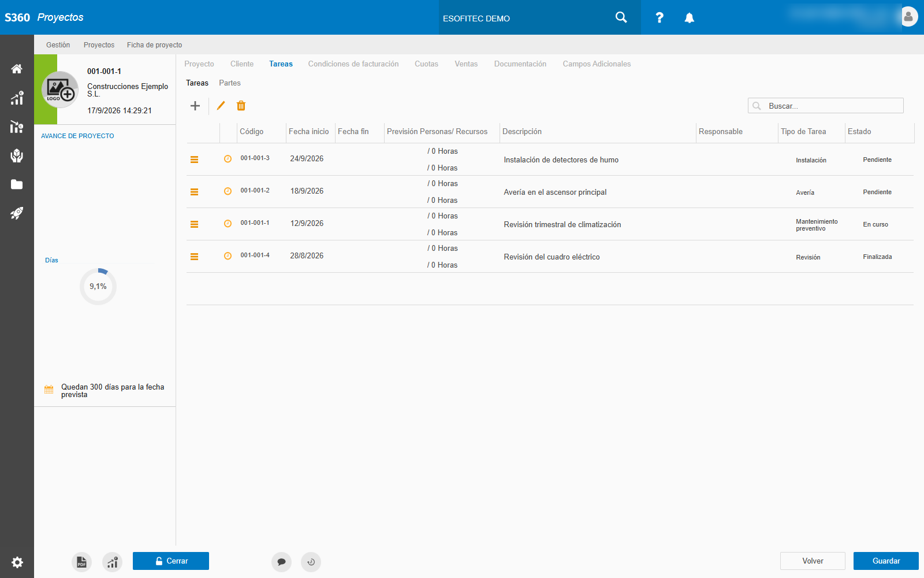The width and height of the screenshot is (924, 578).
Task: Open the rocket icon in sidebar
Action: [17, 213]
